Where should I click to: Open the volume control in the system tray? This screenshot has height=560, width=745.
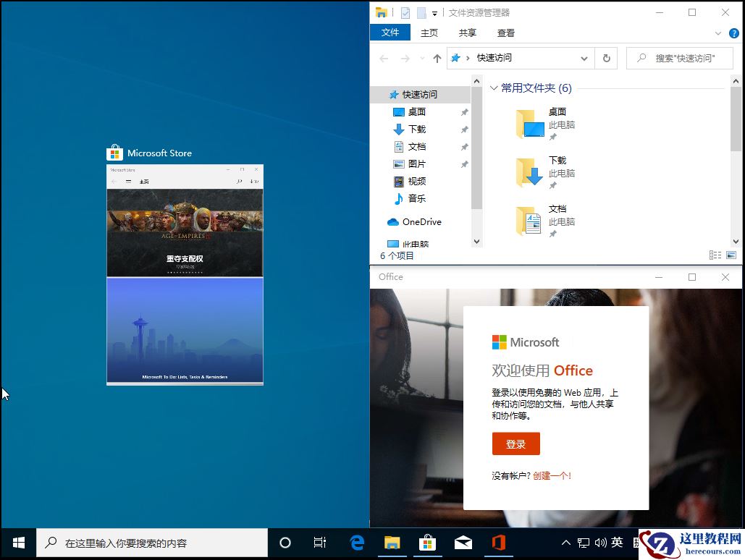tap(602, 541)
